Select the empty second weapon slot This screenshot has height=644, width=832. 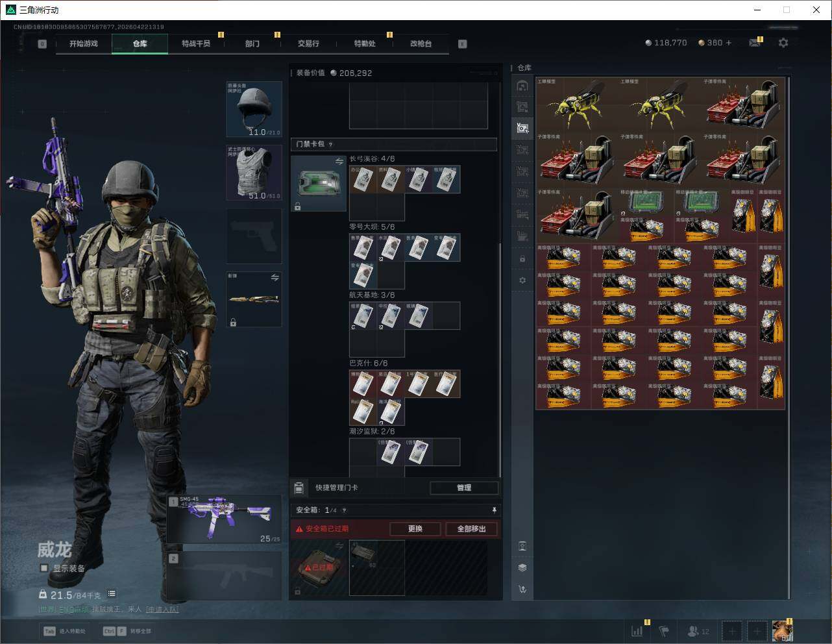[x=225, y=576]
